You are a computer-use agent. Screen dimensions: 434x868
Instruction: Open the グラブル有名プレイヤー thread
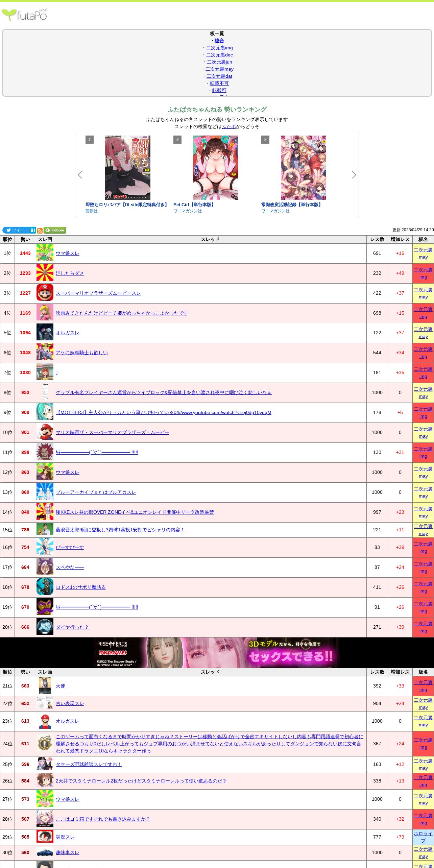tap(164, 392)
